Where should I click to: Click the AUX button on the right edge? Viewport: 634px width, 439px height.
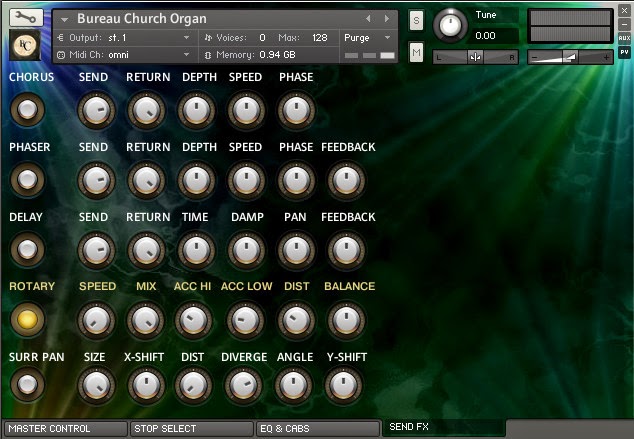(x=625, y=38)
